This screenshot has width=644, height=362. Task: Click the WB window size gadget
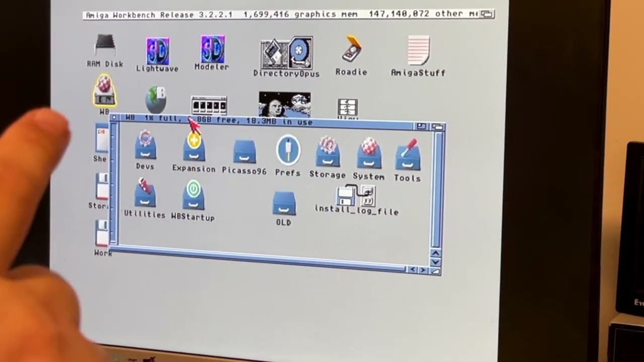tap(435, 271)
